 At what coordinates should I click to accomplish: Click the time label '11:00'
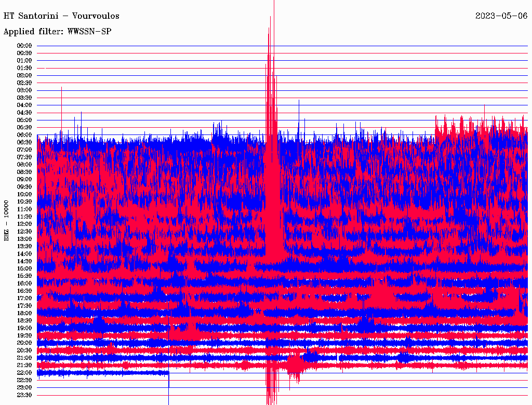24,209
